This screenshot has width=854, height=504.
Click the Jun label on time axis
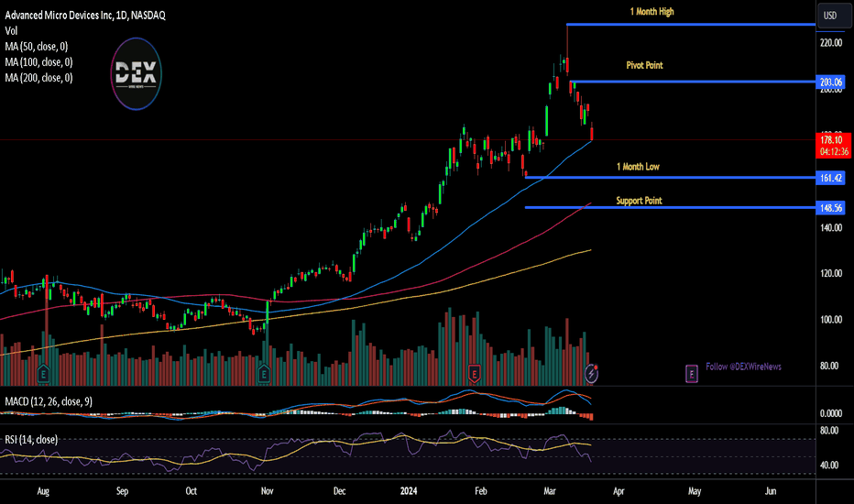pyautogui.click(x=770, y=491)
